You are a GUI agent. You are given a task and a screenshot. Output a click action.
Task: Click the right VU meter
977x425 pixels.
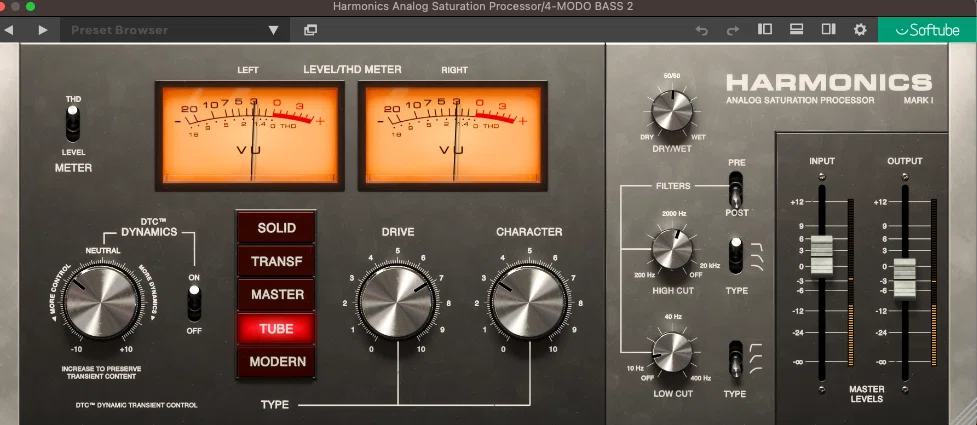point(453,135)
